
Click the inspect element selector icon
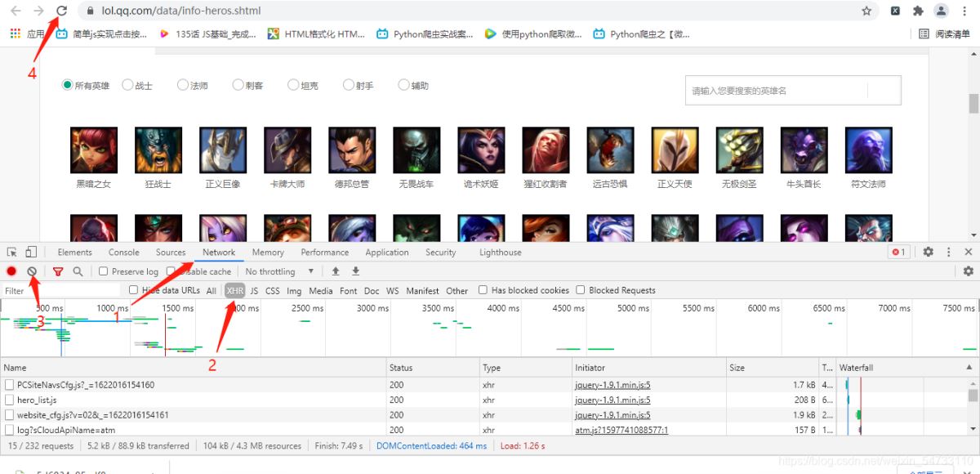[12, 253]
